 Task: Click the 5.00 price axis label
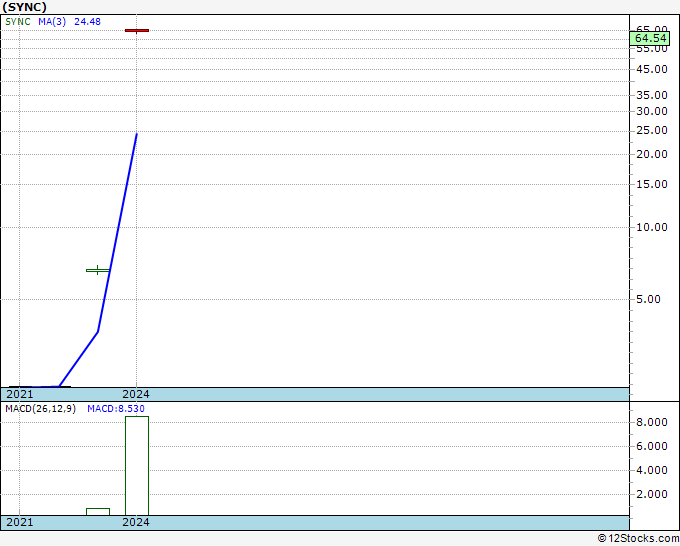654,299
